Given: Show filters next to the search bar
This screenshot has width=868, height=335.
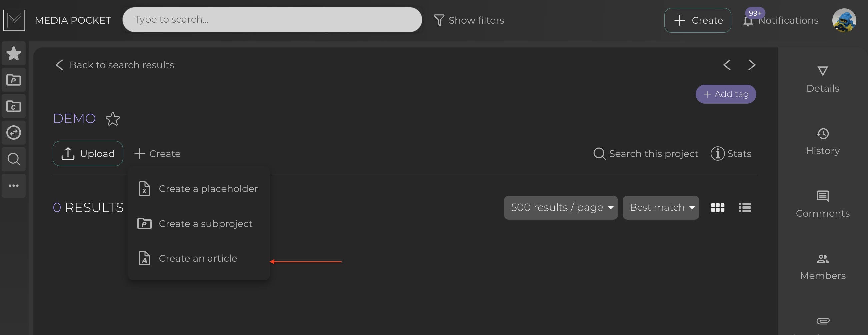Looking at the screenshot, I should pyautogui.click(x=469, y=20).
